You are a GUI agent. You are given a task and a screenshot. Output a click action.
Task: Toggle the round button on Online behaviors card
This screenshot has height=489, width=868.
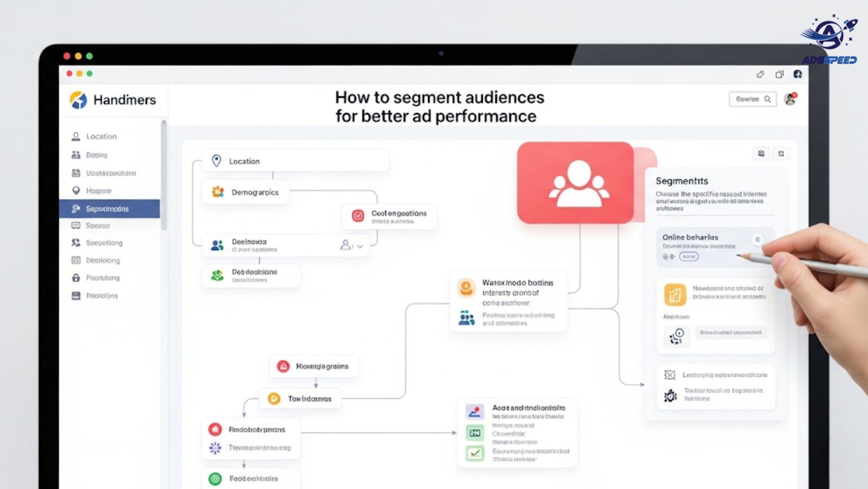(x=757, y=240)
